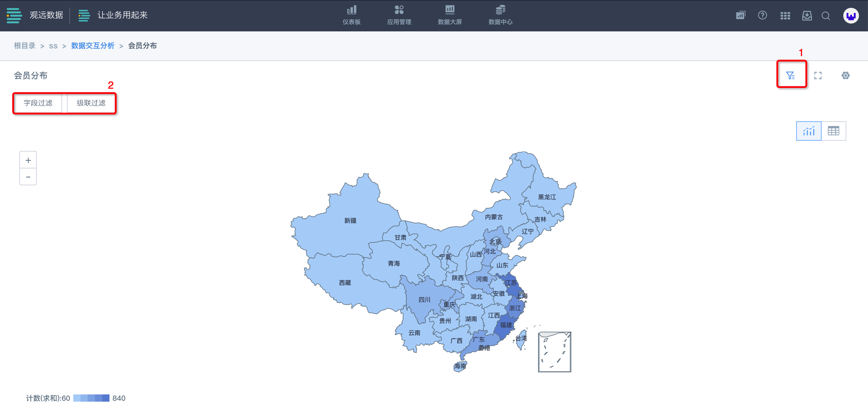
Task: Enter fullscreen view of the card
Action: [818, 75]
